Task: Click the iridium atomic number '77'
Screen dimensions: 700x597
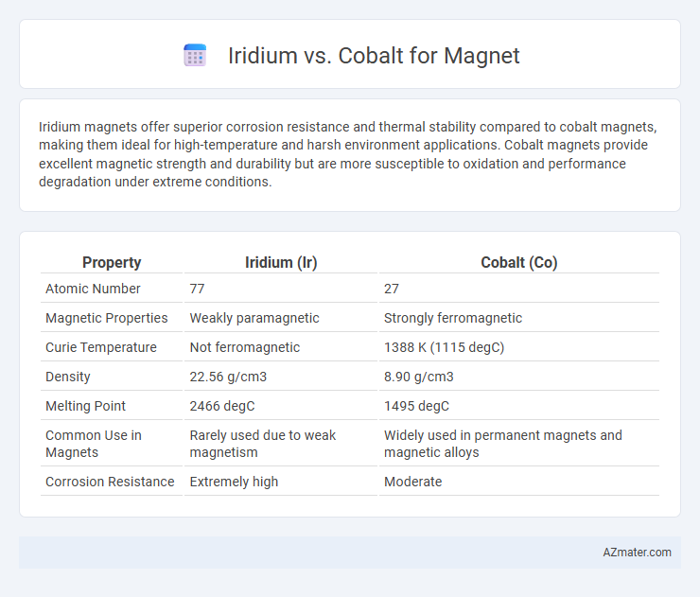Action: (197, 289)
